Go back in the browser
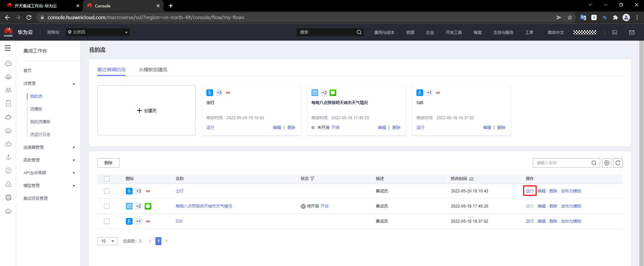The image size is (644, 266). point(7,17)
